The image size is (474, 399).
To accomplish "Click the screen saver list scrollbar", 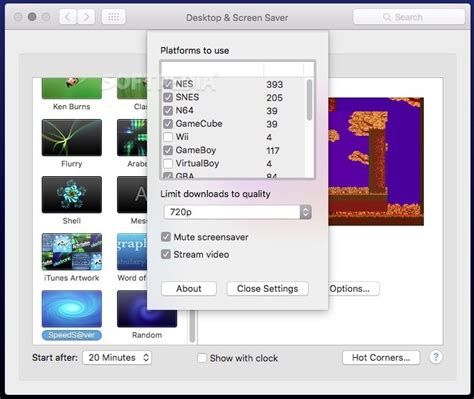I will (192, 325).
